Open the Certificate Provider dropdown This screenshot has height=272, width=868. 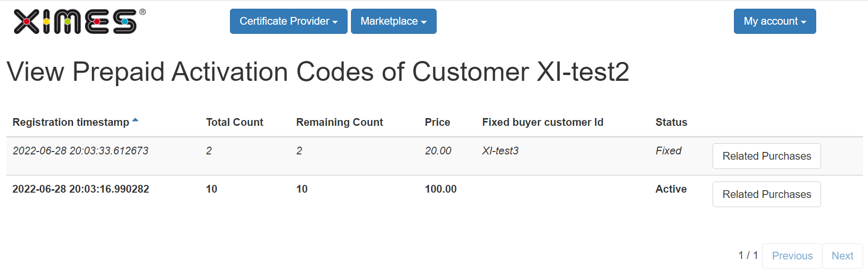(289, 21)
